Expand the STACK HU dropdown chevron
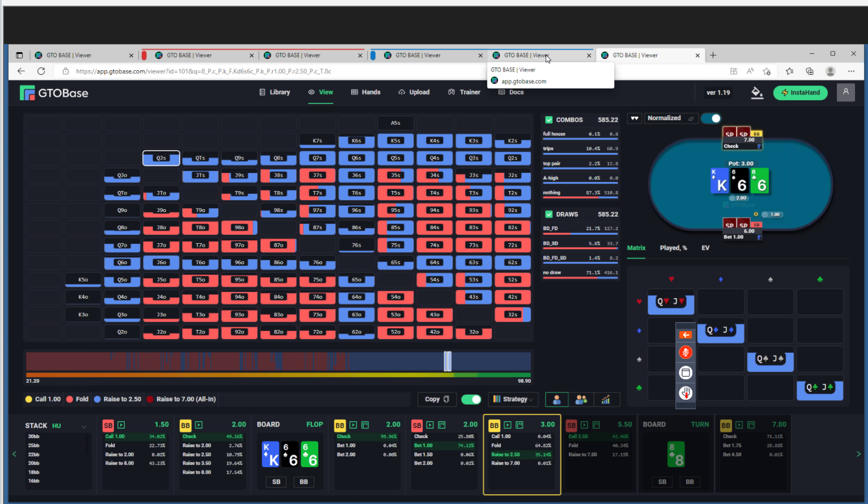This screenshot has width=868, height=504. (84, 426)
